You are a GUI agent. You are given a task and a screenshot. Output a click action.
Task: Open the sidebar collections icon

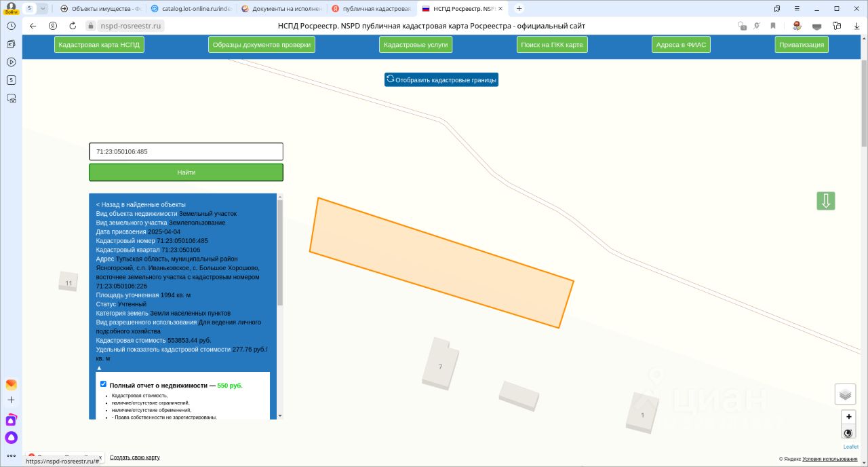11,44
